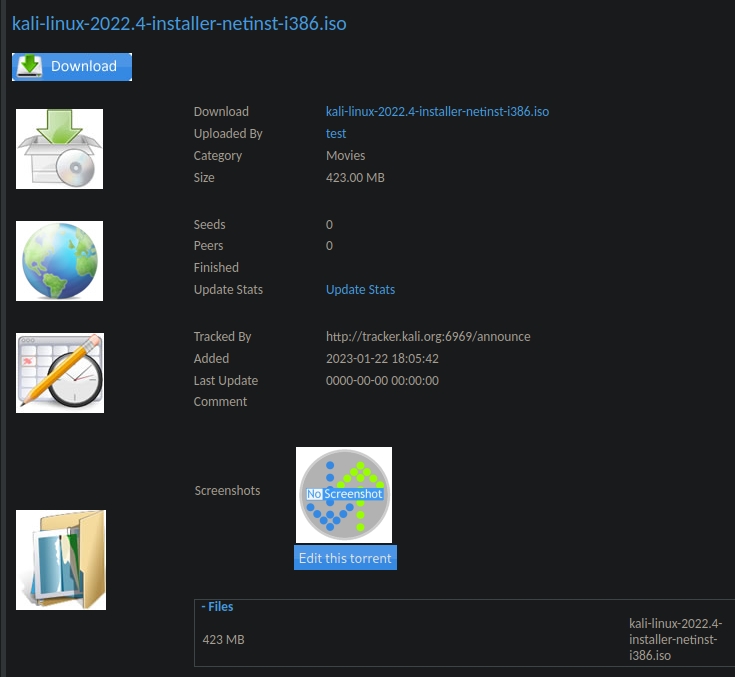Click the globe icon beside Seeds stats
The image size is (735, 677).
(x=59, y=261)
